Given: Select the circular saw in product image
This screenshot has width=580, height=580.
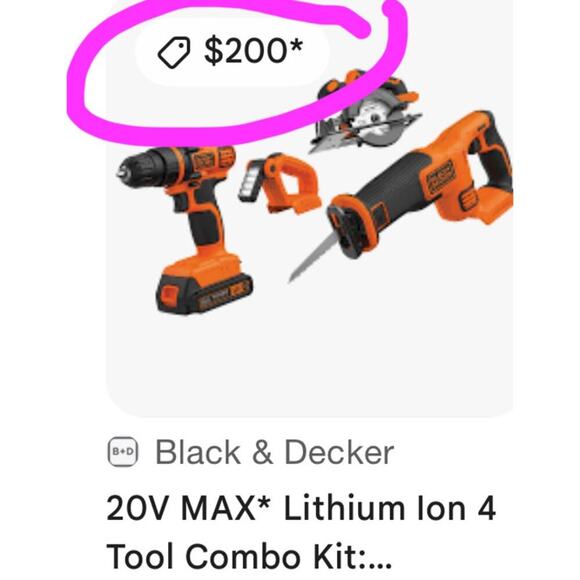Looking at the screenshot, I should tap(366, 111).
